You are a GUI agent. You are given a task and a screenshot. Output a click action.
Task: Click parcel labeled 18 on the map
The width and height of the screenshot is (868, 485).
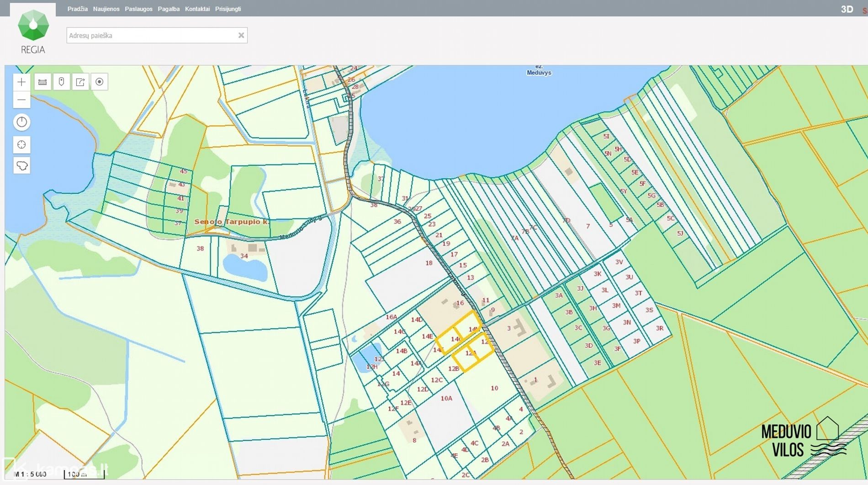(x=429, y=263)
